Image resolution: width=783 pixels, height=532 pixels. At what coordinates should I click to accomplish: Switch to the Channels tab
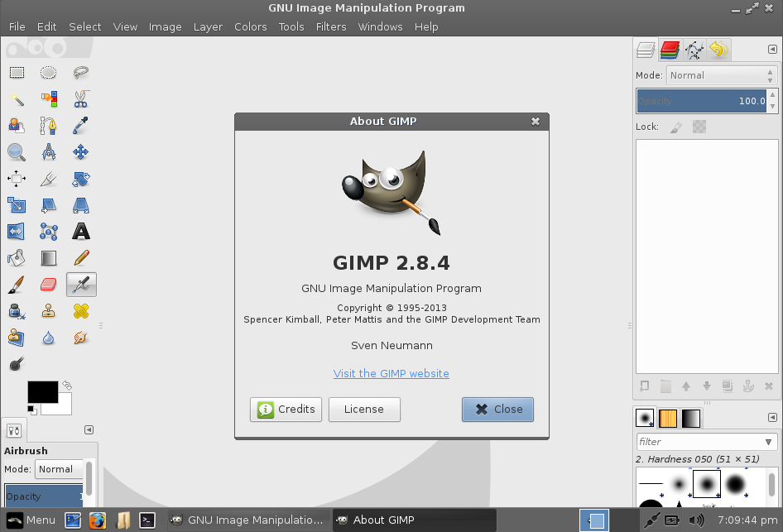click(670, 50)
